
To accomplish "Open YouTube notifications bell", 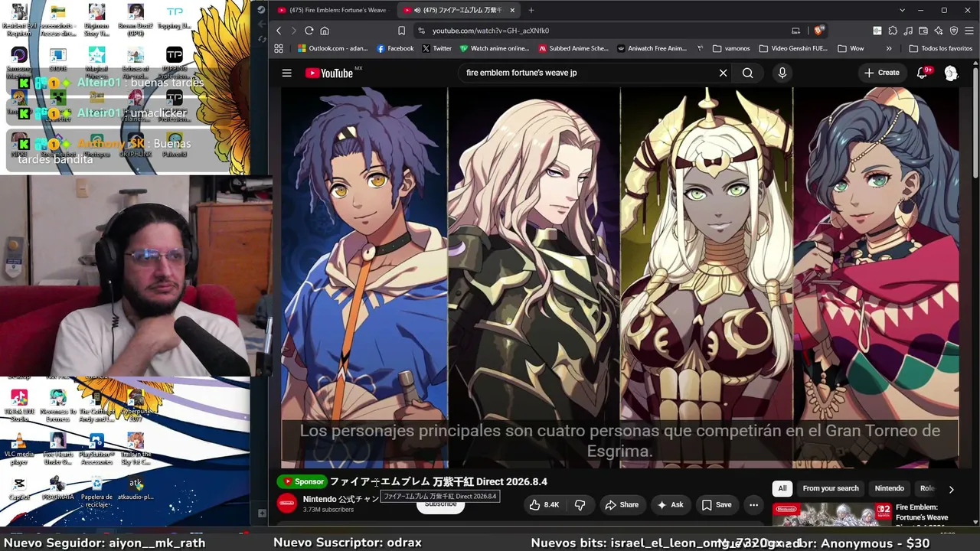I will point(923,73).
